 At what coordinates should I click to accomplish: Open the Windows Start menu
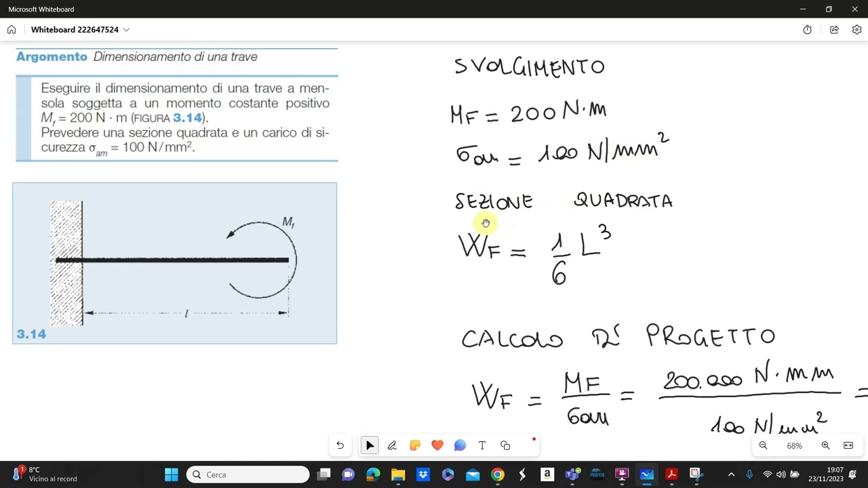click(172, 474)
